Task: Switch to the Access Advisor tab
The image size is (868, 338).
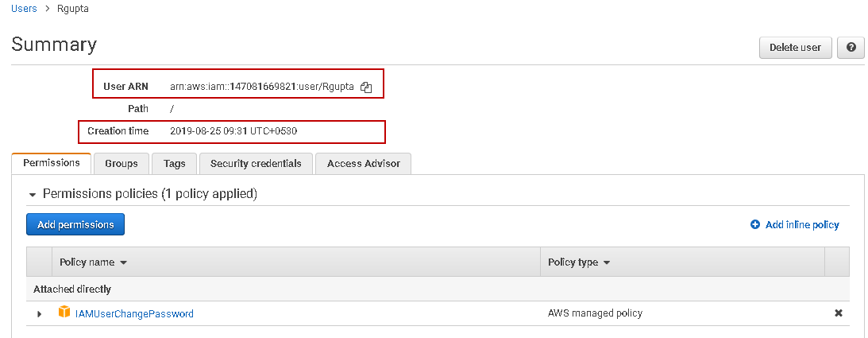Action: (364, 164)
